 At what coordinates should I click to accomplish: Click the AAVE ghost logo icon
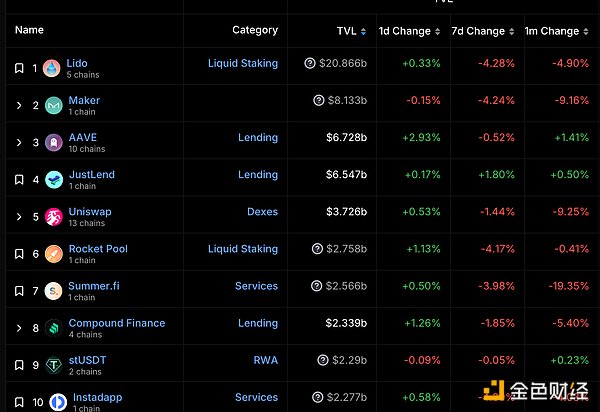pyautogui.click(x=53, y=143)
